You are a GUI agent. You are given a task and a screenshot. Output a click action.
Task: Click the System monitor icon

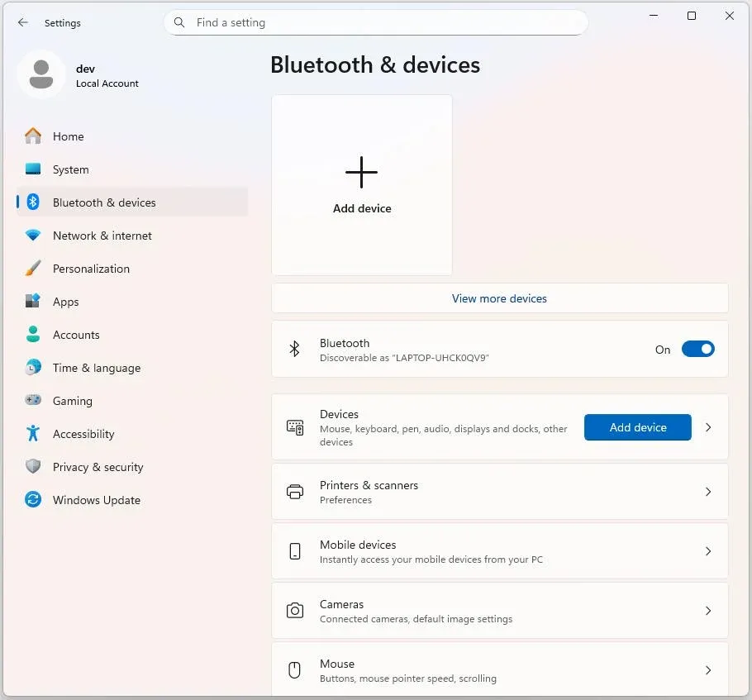coord(33,169)
